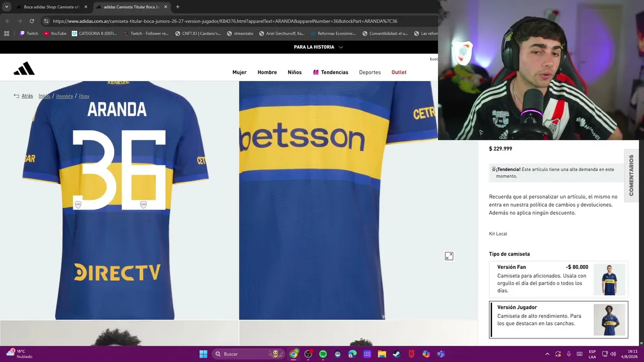Select Versión Fan jersey type
This screenshot has width=644, height=362.
558,279
